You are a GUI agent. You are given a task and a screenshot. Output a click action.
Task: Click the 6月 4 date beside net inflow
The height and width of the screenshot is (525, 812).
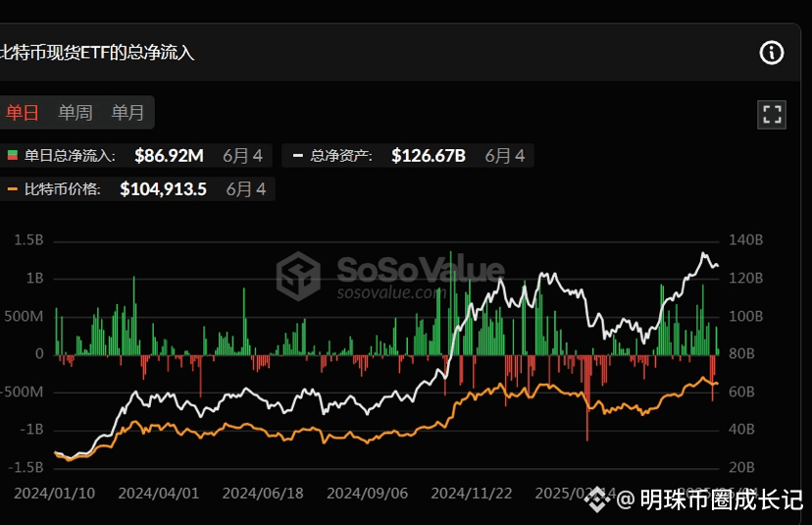243,155
